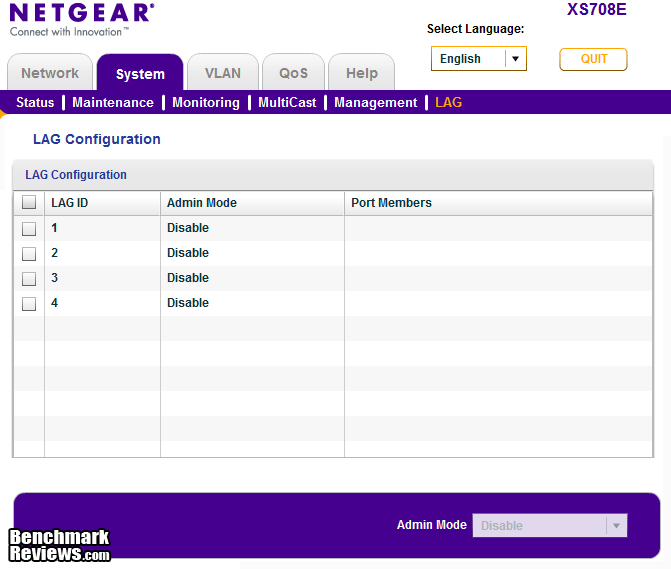Go to the MultiCast submenu
This screenshot has width=671, height=569.
pos(287,103)
